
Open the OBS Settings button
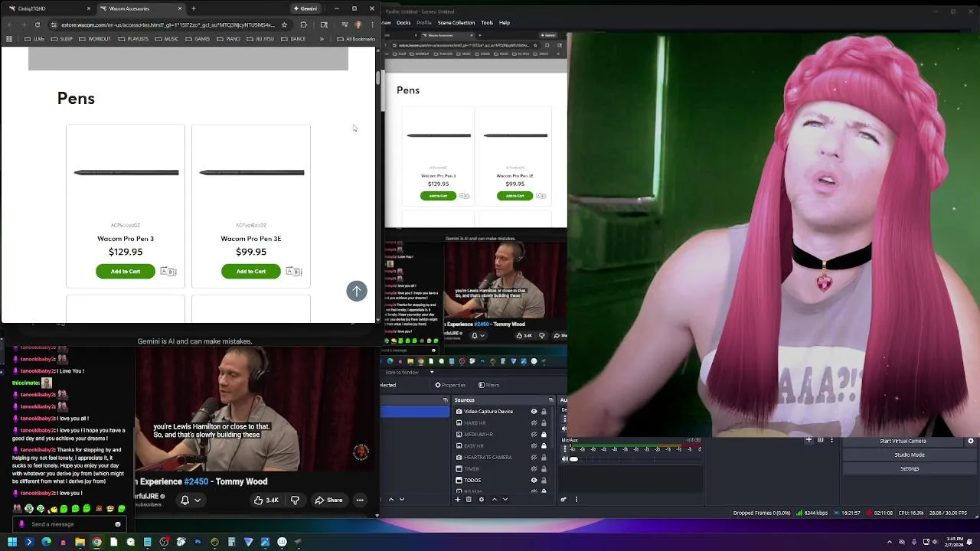[x=910, y=469]
